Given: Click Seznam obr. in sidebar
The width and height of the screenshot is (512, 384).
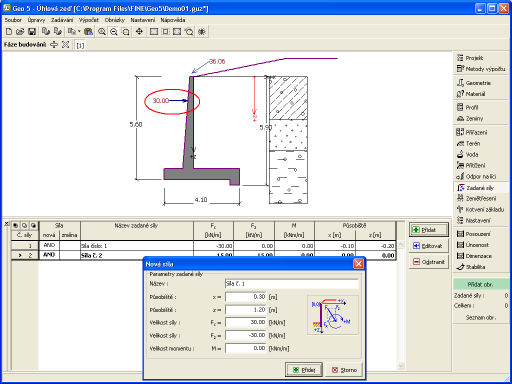Looking at the screenshot, I should (481, 317).
